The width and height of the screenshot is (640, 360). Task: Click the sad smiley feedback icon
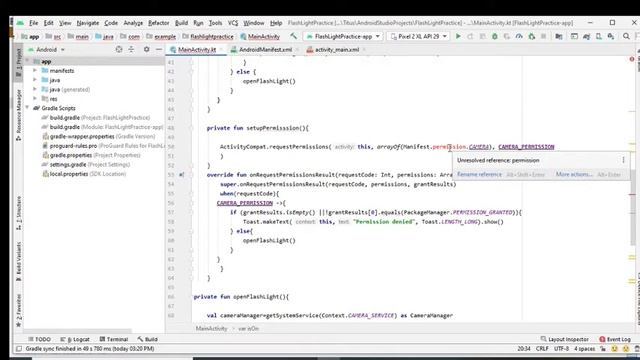click(626, 349)
